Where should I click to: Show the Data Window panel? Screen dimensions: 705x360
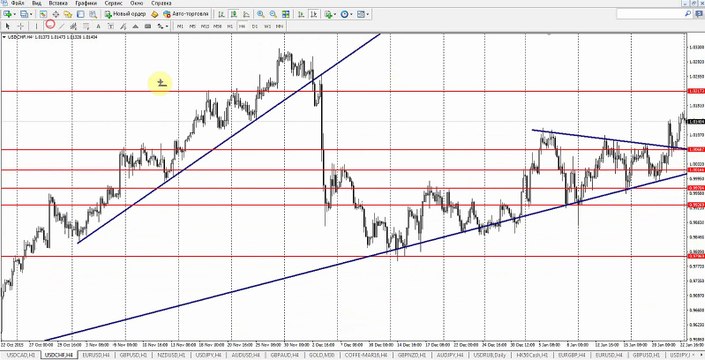tap(56, 14)
